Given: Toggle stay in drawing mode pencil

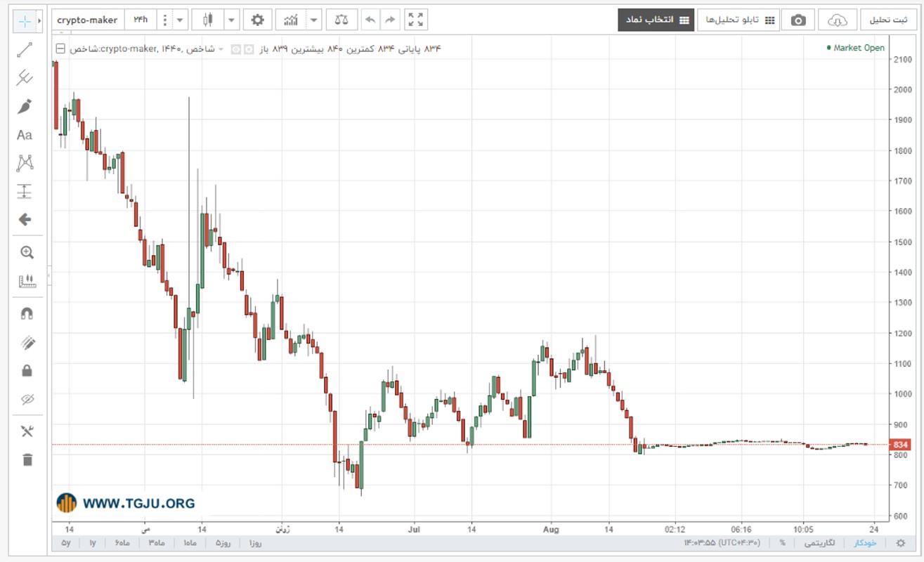Looking at the screenshot, I should click(x=27, y=343).
